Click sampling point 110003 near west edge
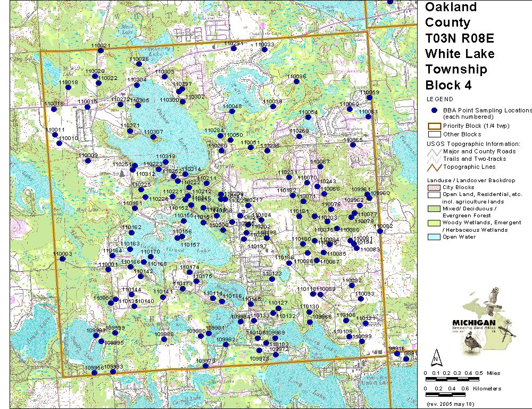The width and height of the screenshot is (532, 409). [62, 260]
